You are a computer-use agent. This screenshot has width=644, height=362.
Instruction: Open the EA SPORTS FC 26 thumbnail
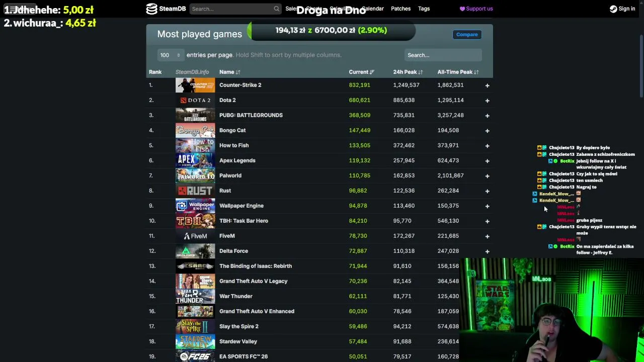coord(195,356)
